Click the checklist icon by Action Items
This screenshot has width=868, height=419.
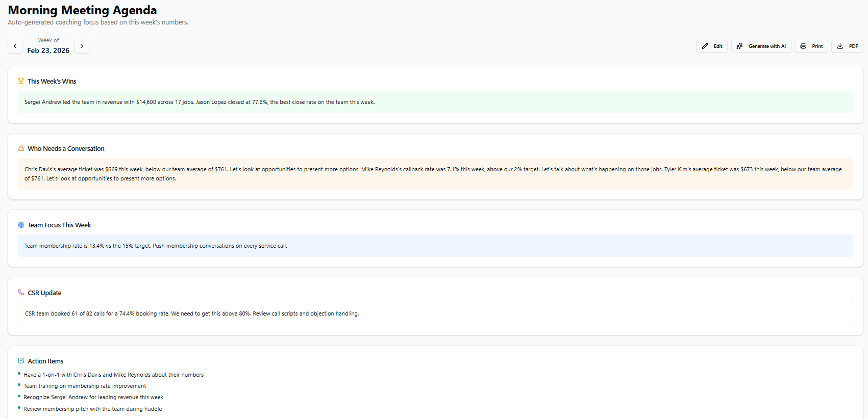point(21,361)
